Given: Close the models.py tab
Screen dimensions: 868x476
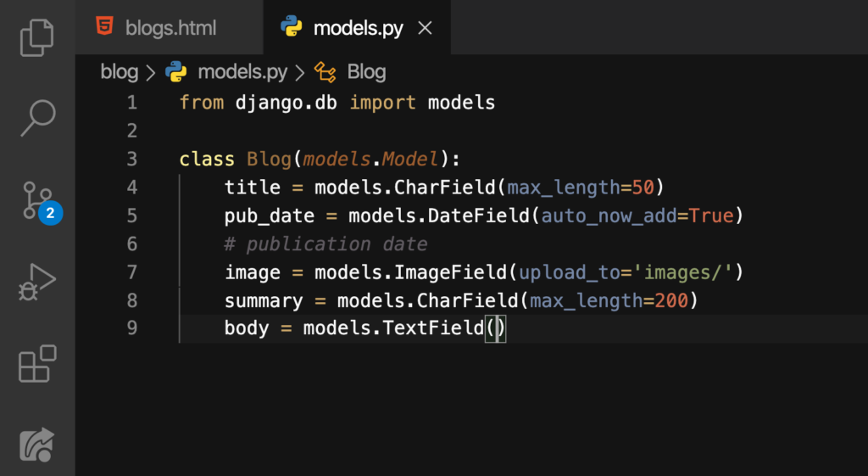Looking at the screenshot, I should [425, 28].
